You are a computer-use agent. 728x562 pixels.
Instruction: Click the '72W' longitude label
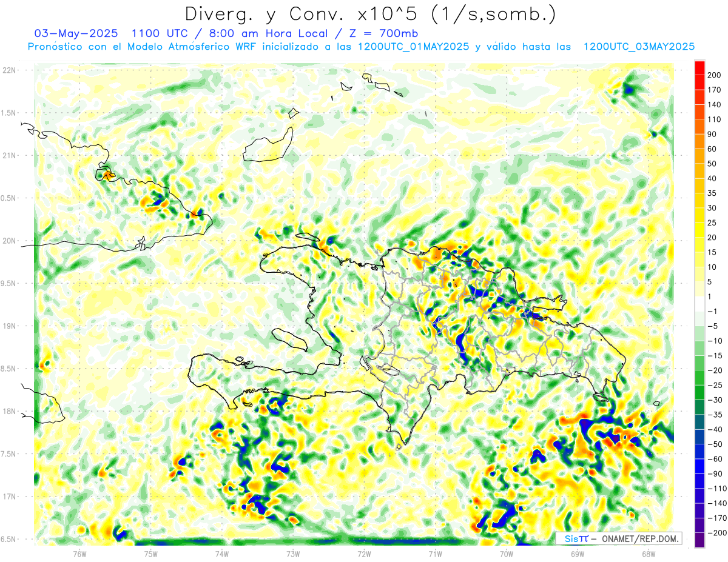click(x=364, y=554)
